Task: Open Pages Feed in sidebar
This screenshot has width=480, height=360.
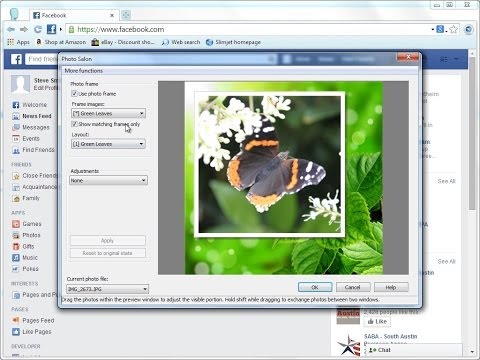Action: pos(33,320)
